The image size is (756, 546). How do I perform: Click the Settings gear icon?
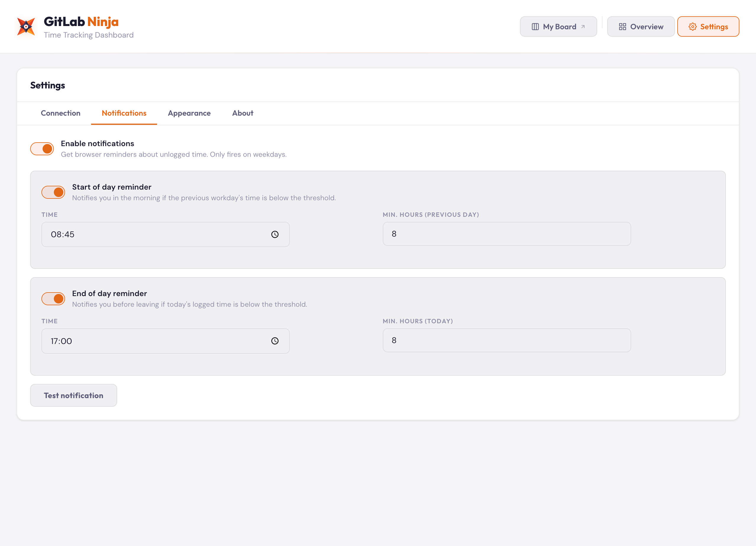(x=692, y=27)
